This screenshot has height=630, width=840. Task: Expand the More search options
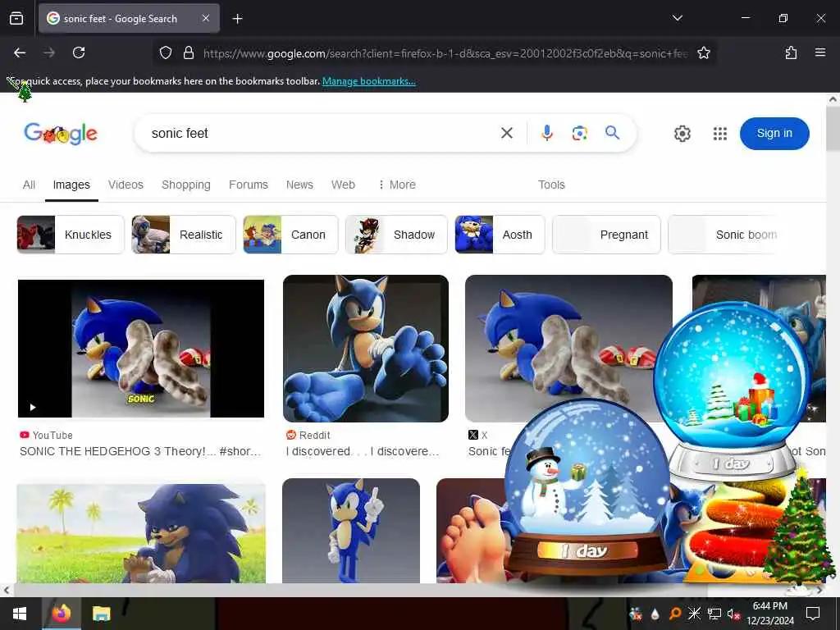tap(397, 185)
